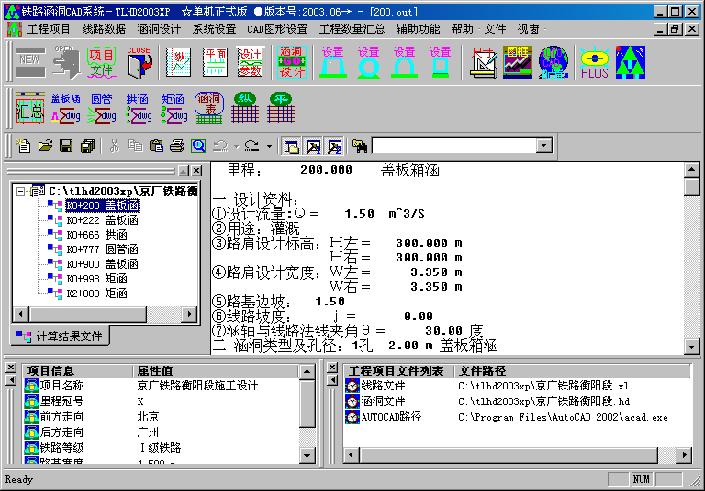The width and height of the screenshot is (705, 491).
Task: Export 拱涵 dwg drawing icon
Action: coord(138,108)
